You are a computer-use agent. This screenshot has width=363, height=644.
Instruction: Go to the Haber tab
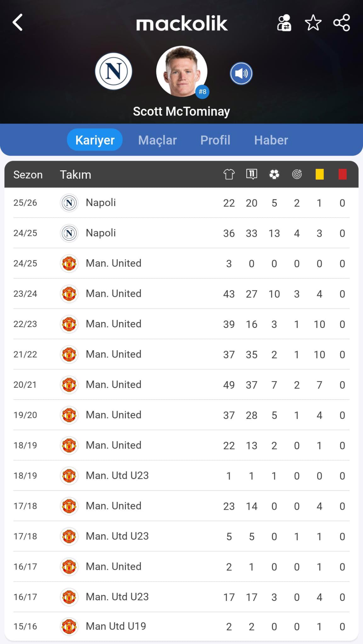click(x=271, y=140)
